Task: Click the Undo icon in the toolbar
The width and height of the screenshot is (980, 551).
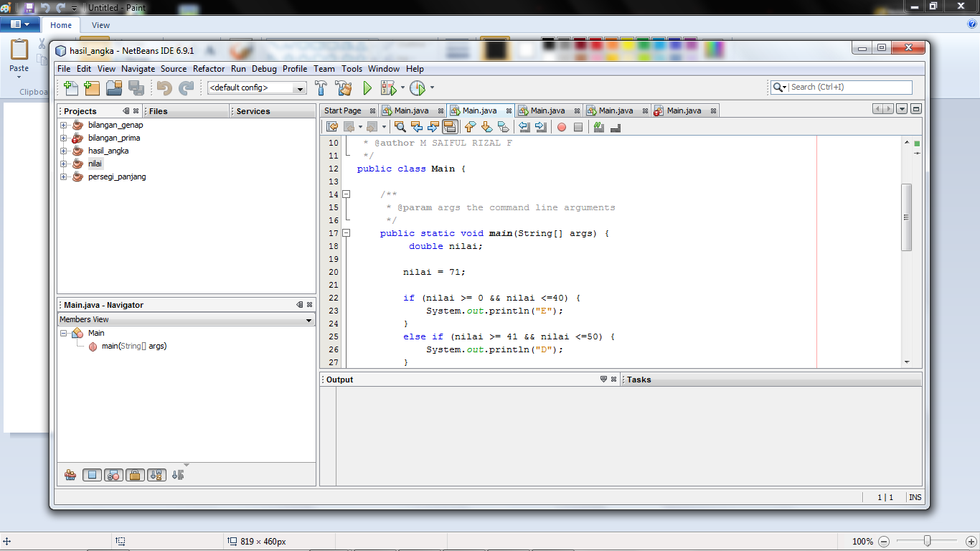Action: 164,88
